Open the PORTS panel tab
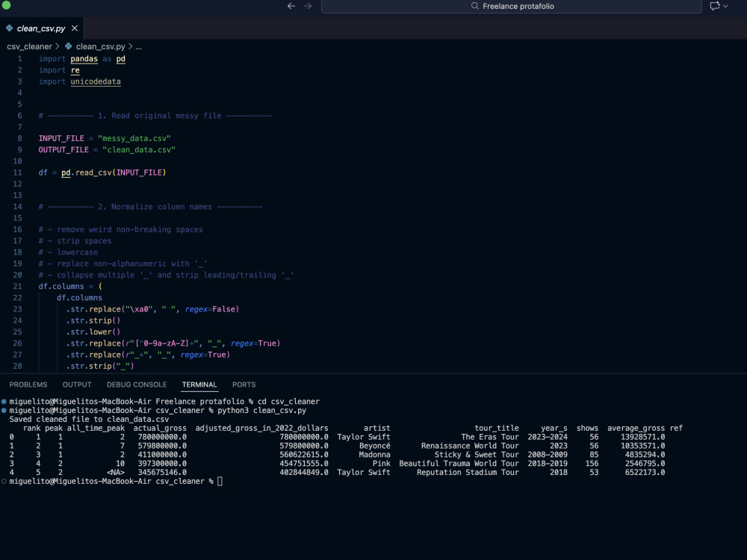Screen dimensions: 747x560 (x=244, y=385)
